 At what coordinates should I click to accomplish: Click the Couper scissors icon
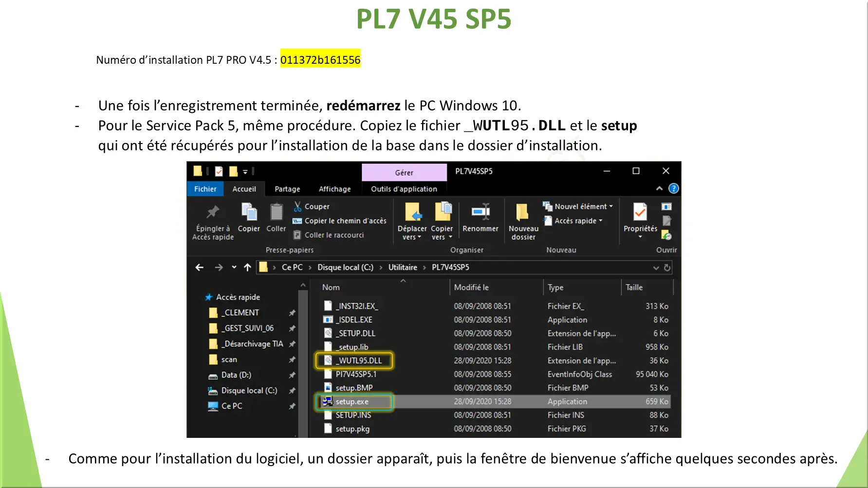297,207
